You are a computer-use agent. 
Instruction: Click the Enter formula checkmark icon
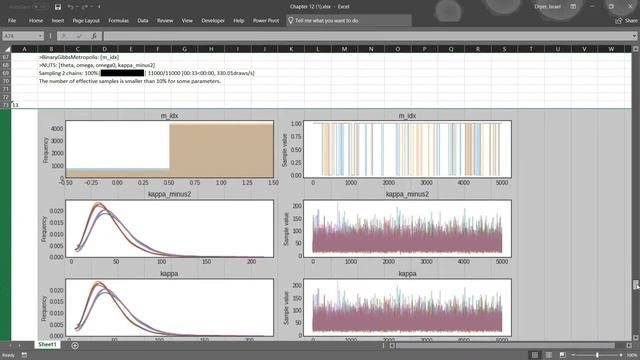click(79, 36)
